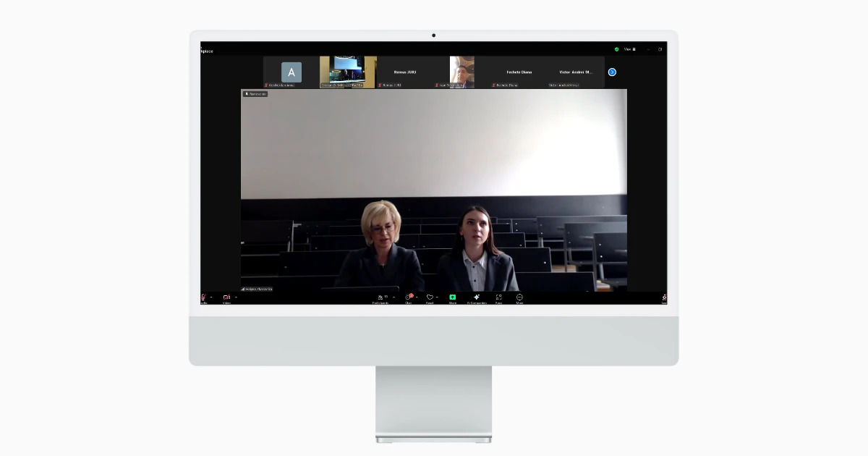
Task: Open audio options caret beside the microphone
Action: tap(211, 297)
